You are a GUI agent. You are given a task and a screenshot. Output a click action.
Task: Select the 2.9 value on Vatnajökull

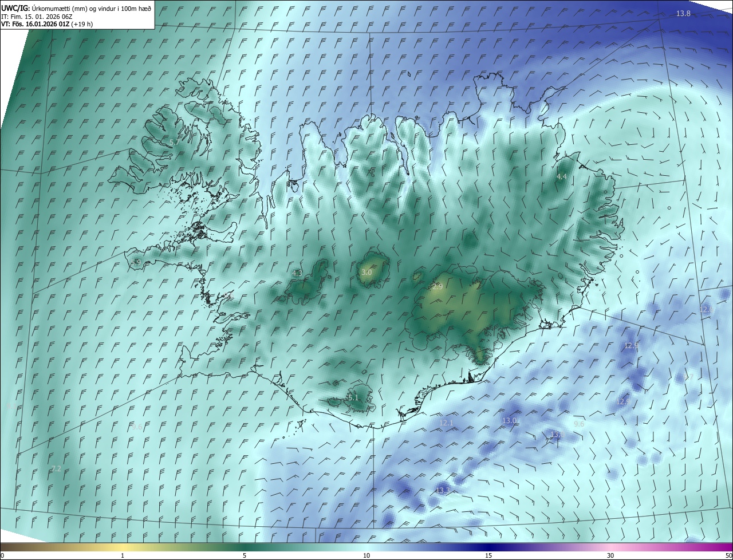tap(438, 286)
